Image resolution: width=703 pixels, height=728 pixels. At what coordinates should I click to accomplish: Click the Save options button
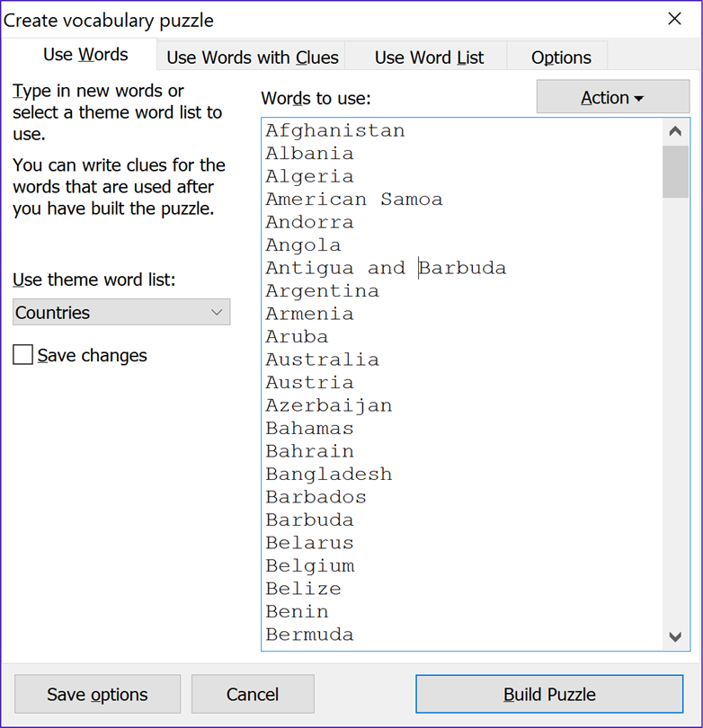97,694
